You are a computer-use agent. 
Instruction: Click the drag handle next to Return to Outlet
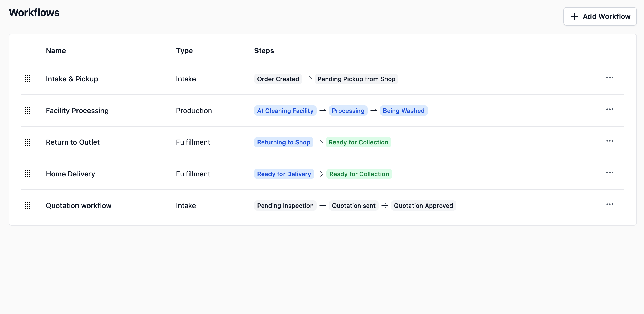[28, 142]
